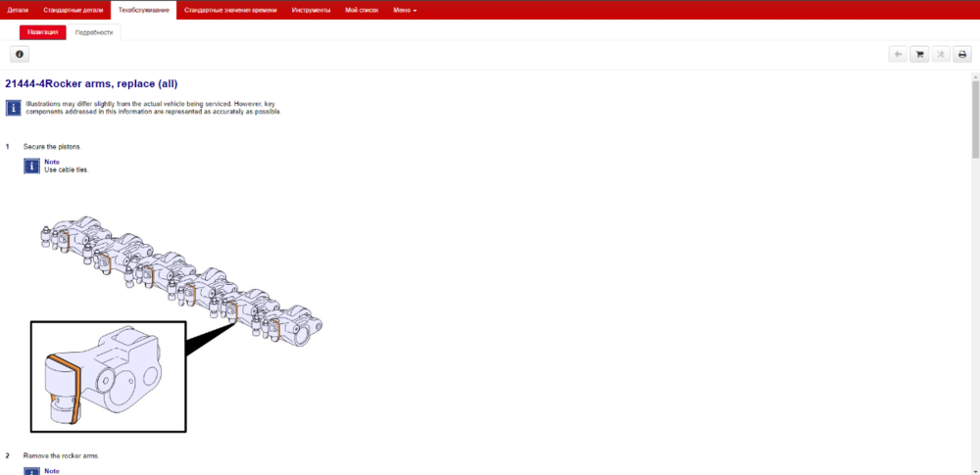Open Мой список in top menu
980x475 pixels.
coord(362,10)
